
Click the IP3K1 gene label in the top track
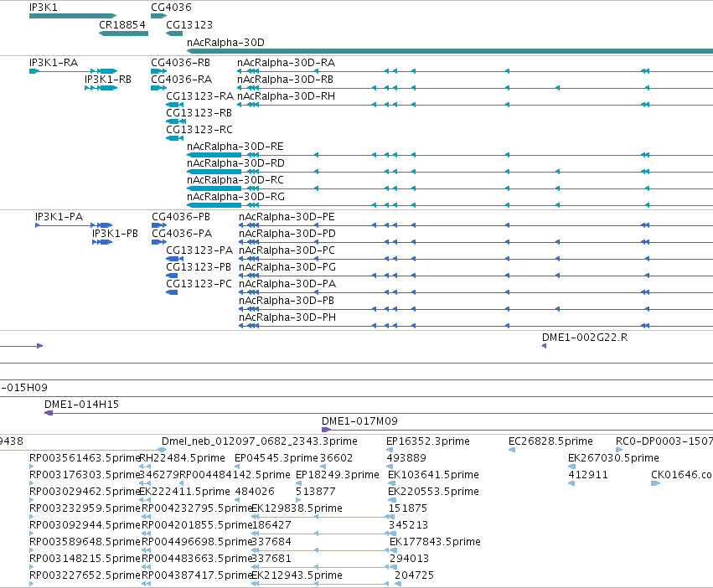(44, 8)
